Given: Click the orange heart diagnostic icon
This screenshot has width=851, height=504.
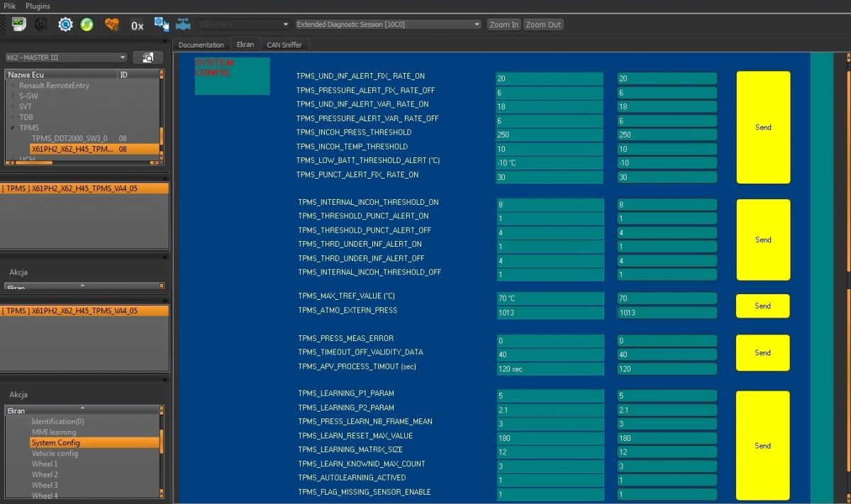Looking at the screenshot, I should [111, 25].
